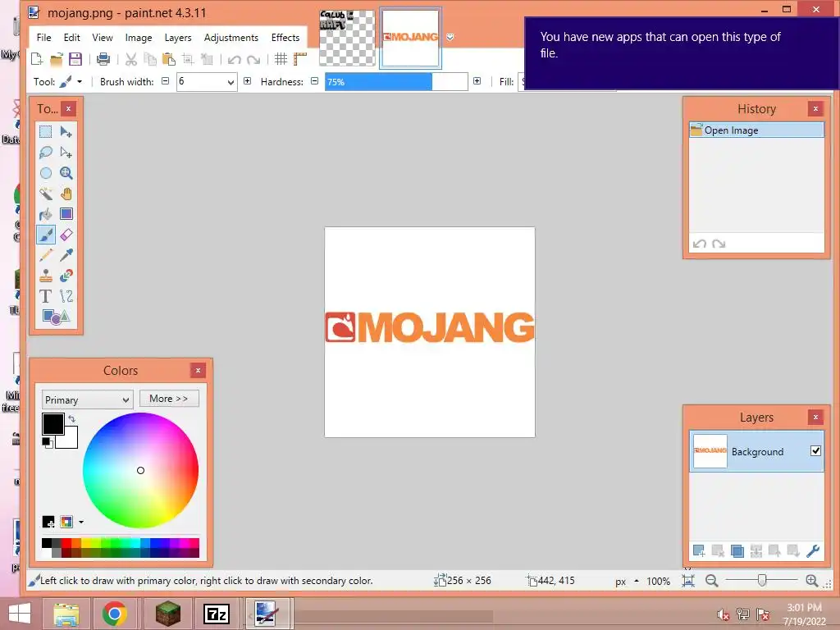Select the Text tool
Image resolution: width=840 pixels, height=630 pixels.
pyautogui.click(x=46, y=295)
